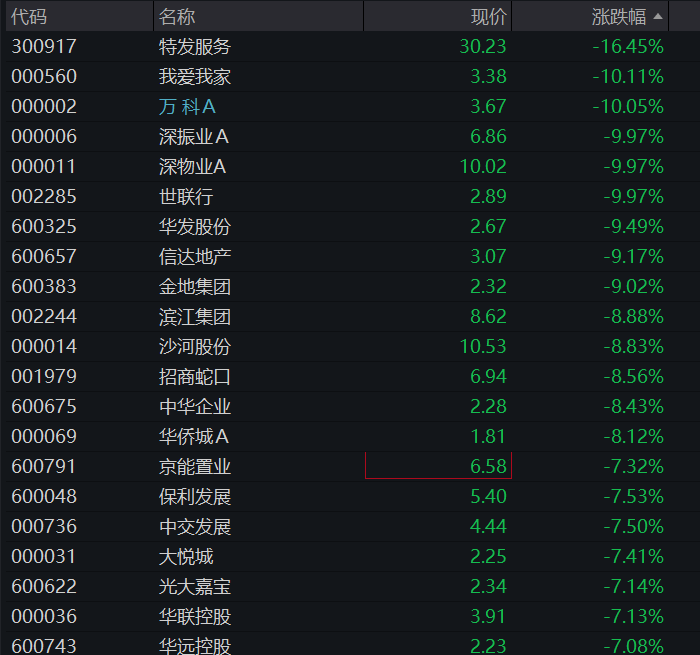Viewport: 700px width, 655px height.
Task: Select stock code 000002
Action: pyautogui.click(x=44, y=107)
